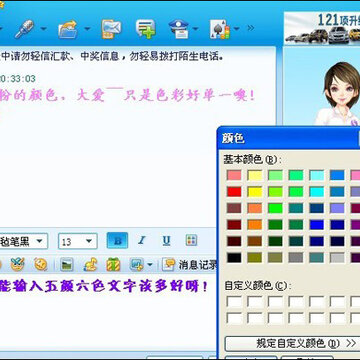Send a window shake nudge
The image size is (360, 360).
[x=41, y=265]
